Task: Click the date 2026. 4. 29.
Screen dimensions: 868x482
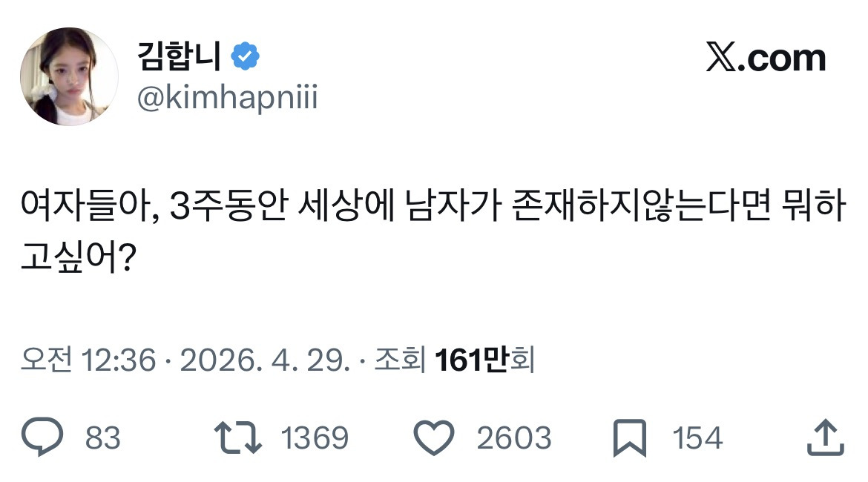Action: point(265,360)
